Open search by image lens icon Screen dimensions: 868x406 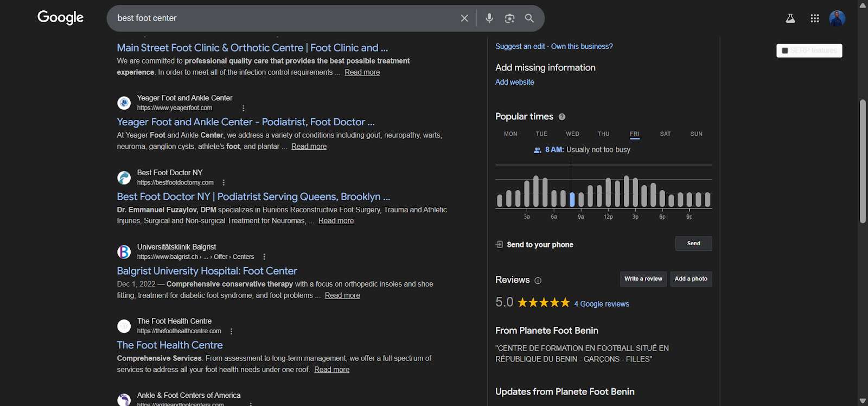click(509, 18)
